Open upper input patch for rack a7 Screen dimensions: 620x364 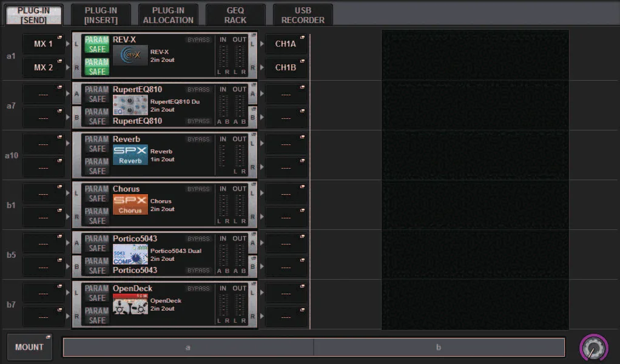click(x=44, y=94)
